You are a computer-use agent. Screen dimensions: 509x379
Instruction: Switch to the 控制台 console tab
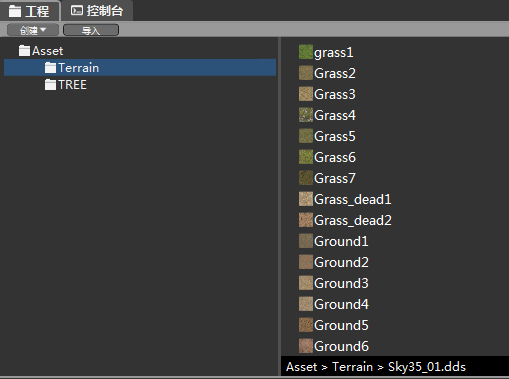tap(97, 11)
